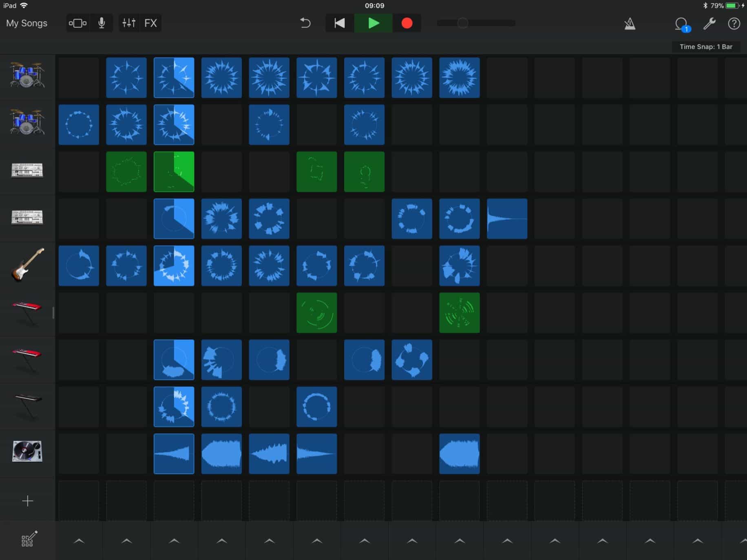Adjust the master volume slider

pyautogui.click(x=462, y=24)
